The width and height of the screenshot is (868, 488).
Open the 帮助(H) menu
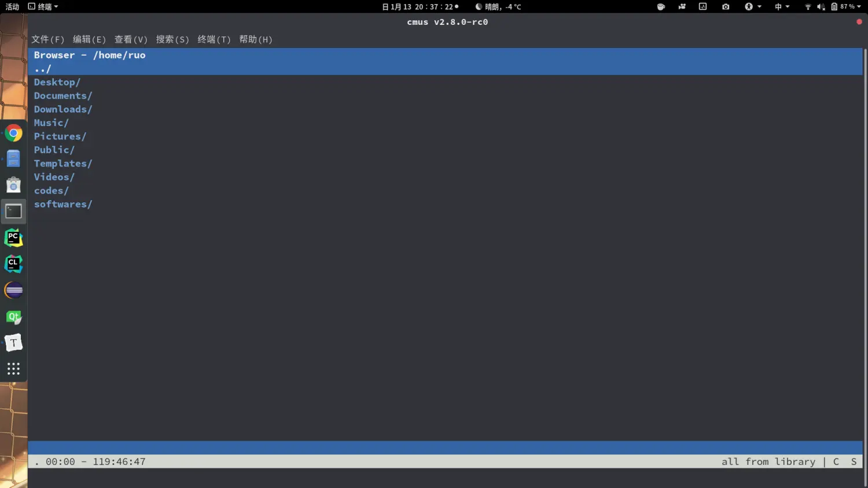click(x=256, y=39)
